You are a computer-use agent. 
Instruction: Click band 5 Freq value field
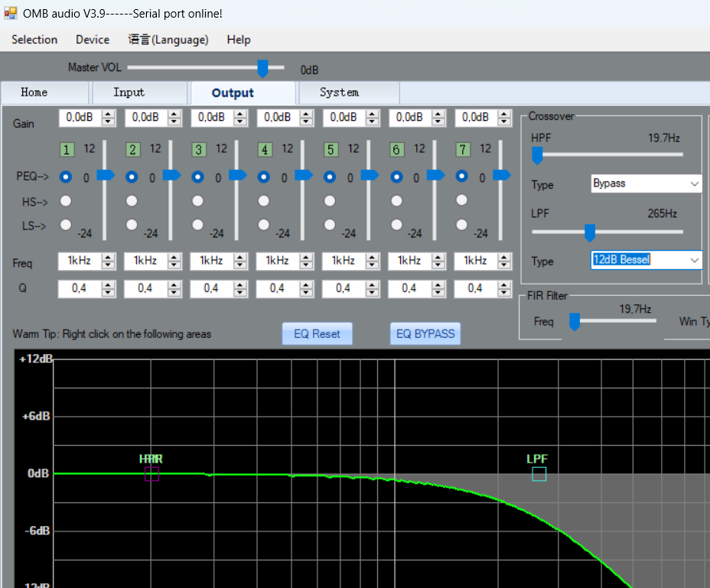(x=344, y=261)
